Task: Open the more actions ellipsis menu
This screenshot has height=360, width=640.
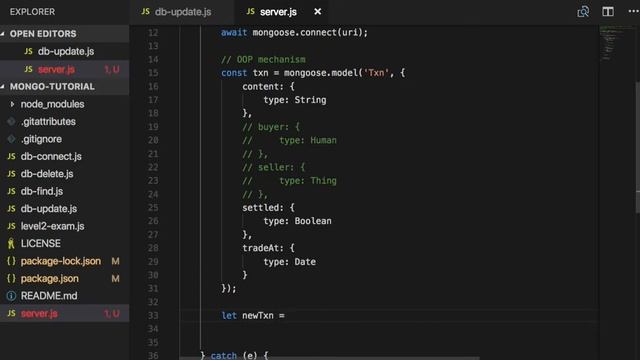Action: (x=633, y=11)
